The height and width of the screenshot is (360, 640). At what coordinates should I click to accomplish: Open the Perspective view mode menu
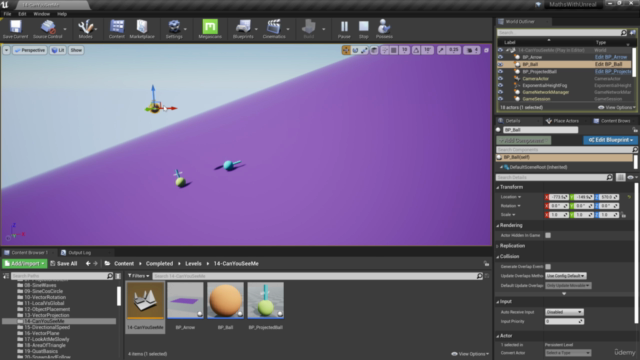pyautogui.click(x=30, y=50)
